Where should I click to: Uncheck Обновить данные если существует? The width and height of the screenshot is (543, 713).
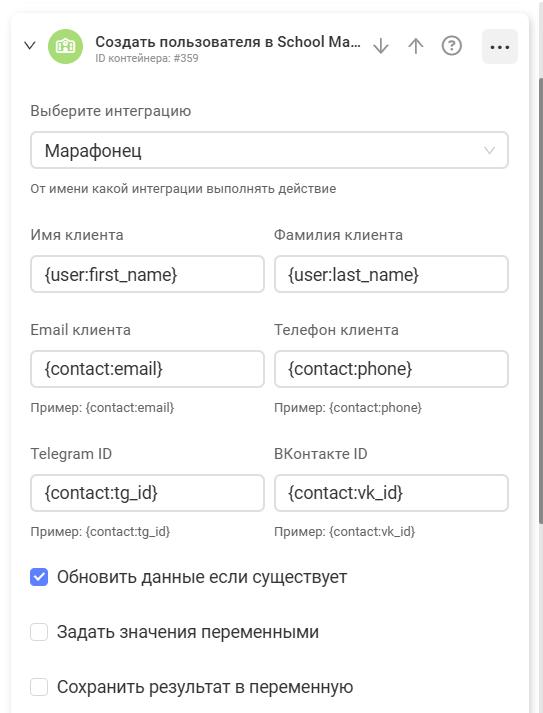click(x=39, y=577)
